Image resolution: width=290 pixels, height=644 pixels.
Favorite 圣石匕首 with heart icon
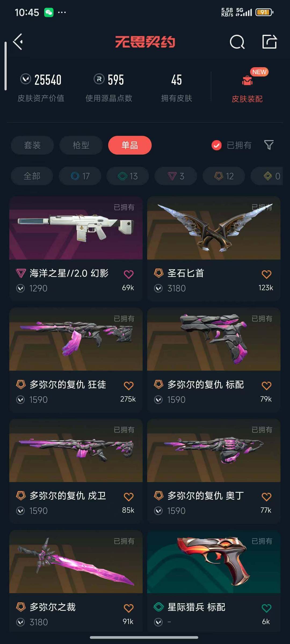pyautogui.click(x=266, y=274)
